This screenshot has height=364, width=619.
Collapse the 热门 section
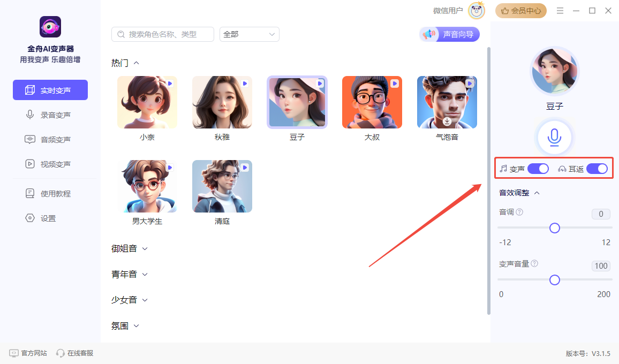[136, 63]
